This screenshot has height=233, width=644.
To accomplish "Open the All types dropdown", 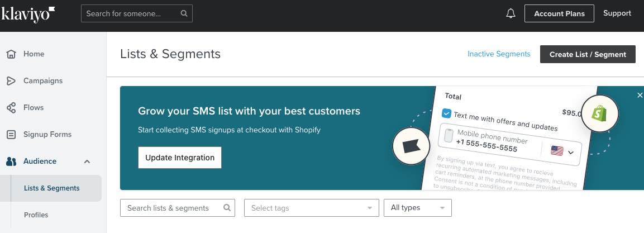I will tap(417, 208).
